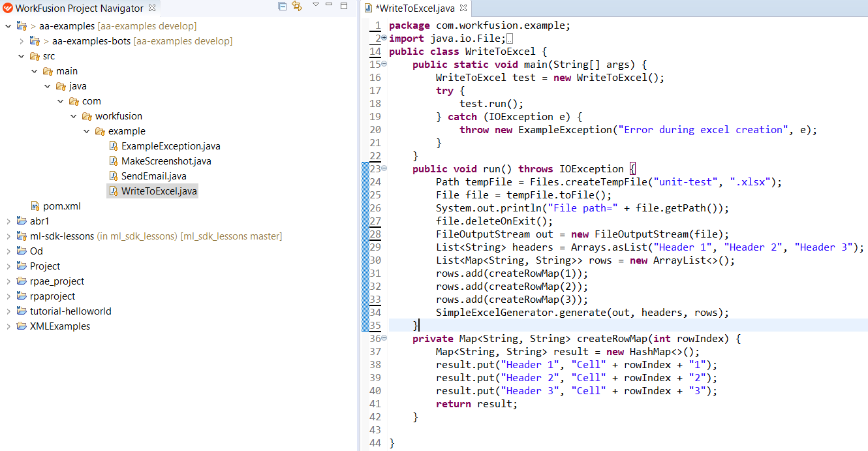Place cursor on 'SimpleExcelGenerator.generate' line

click(x=582, y=313)
